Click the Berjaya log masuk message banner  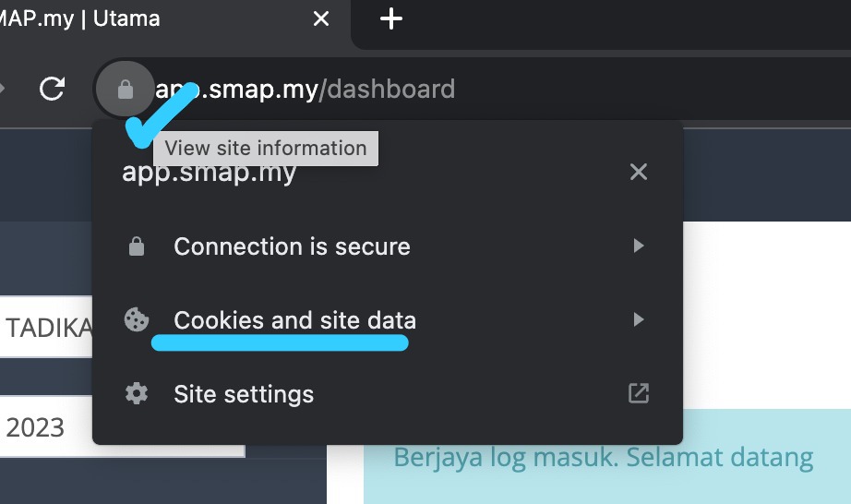606,457
